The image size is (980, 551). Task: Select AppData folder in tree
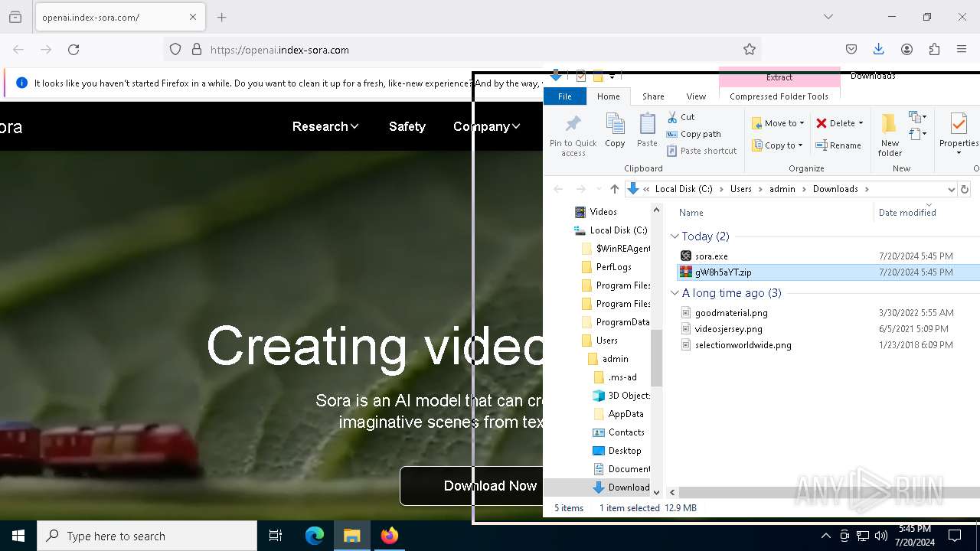click(626, 414)
